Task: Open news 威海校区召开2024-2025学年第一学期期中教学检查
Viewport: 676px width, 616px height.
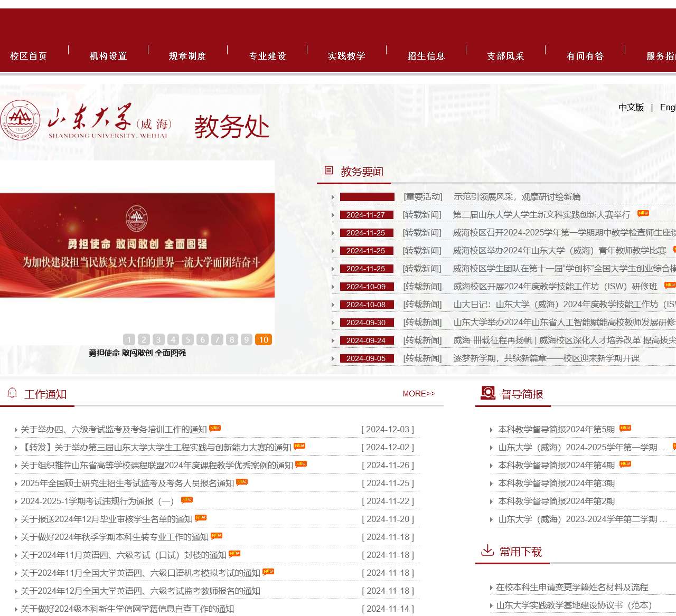Action: point(564,232)
